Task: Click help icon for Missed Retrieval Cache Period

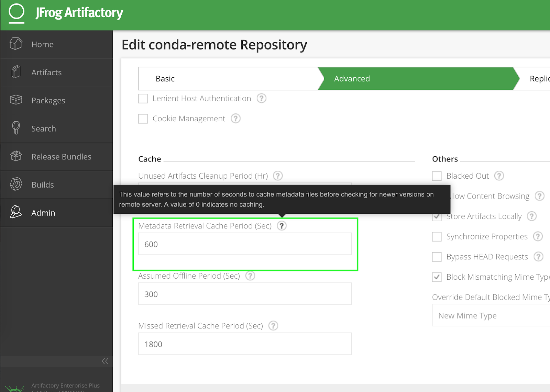Action: click(x=273, y=326)
